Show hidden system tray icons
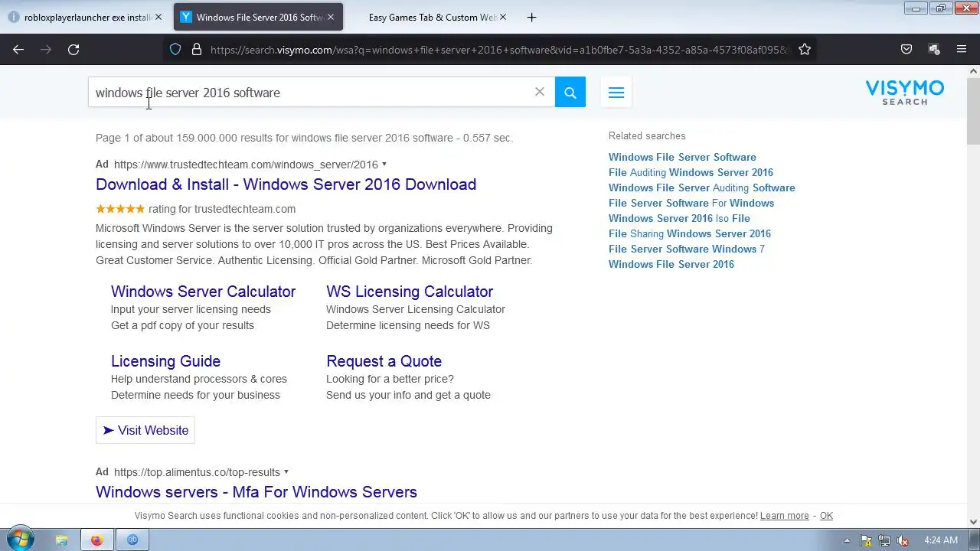The image size is (980, 551). [847, 540]
